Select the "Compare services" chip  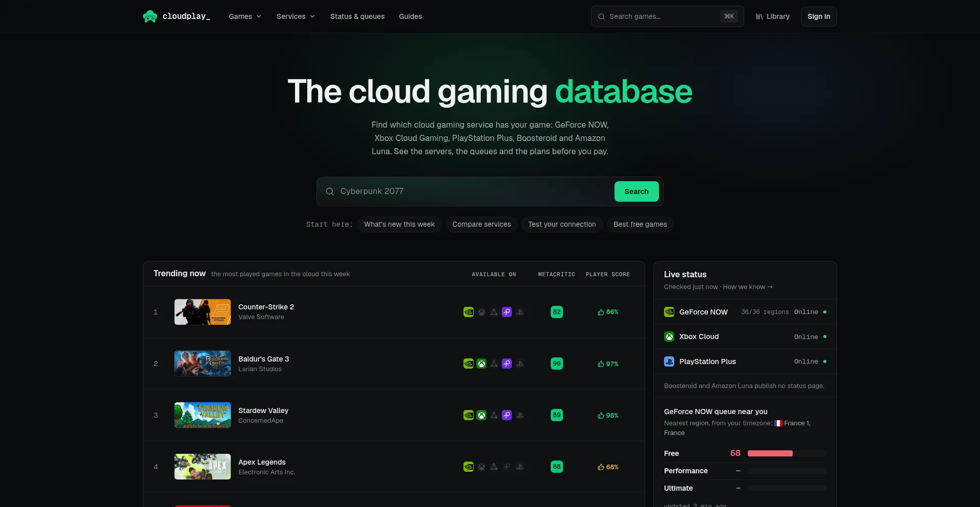481,224
